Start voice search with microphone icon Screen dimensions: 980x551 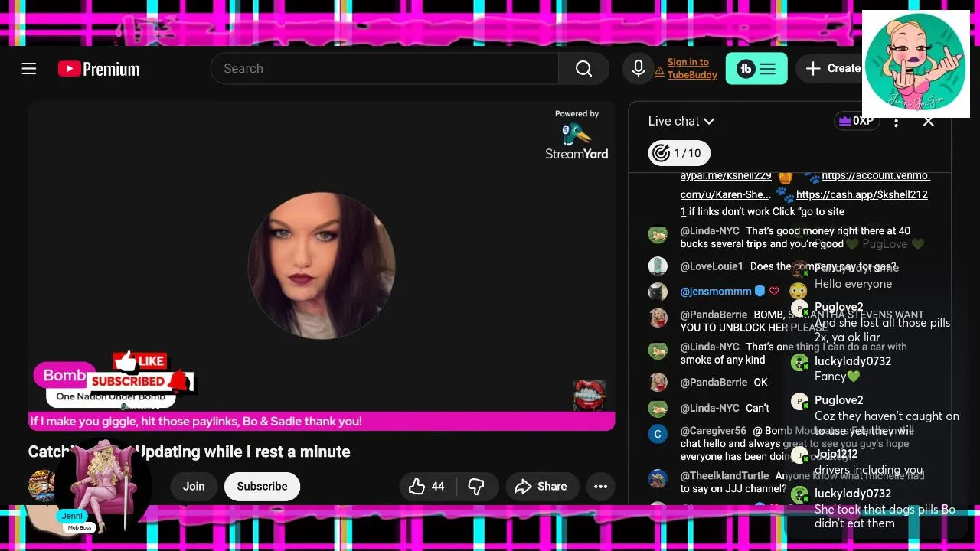click(x=639, y=69)
